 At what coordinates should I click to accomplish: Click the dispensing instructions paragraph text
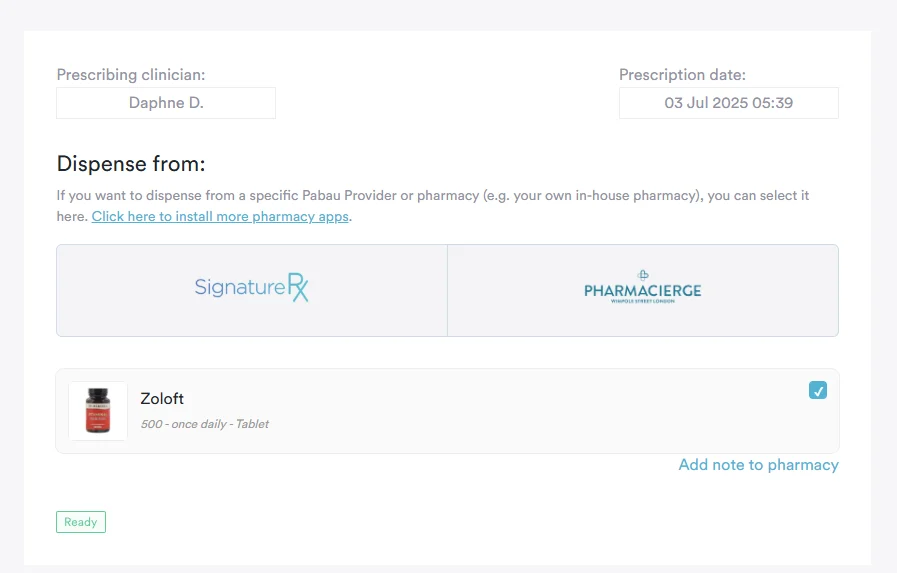432,196
